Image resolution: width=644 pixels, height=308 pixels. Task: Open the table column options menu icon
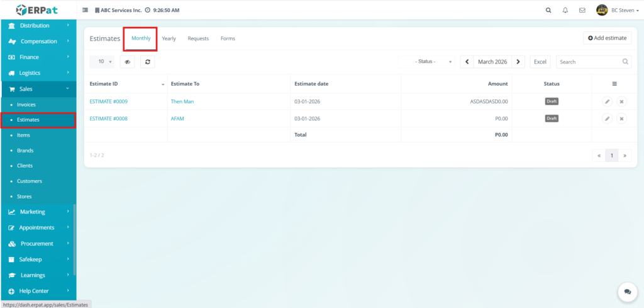(614, 84)
